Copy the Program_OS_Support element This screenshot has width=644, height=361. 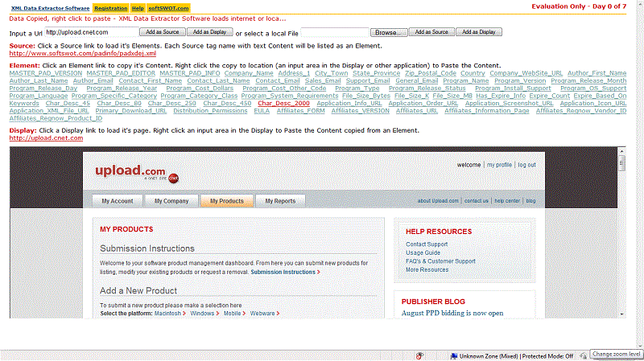[593, 88]
